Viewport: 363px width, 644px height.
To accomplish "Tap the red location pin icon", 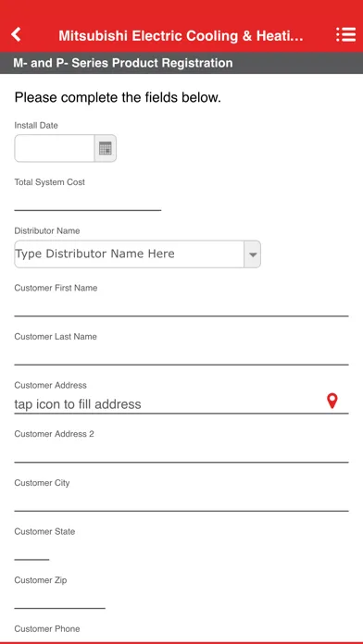I will [332, 401].
